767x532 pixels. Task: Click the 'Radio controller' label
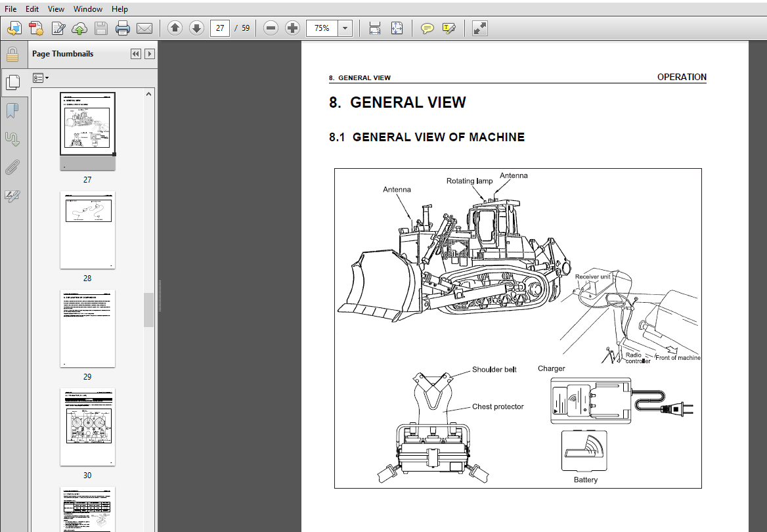coord(638,358)
